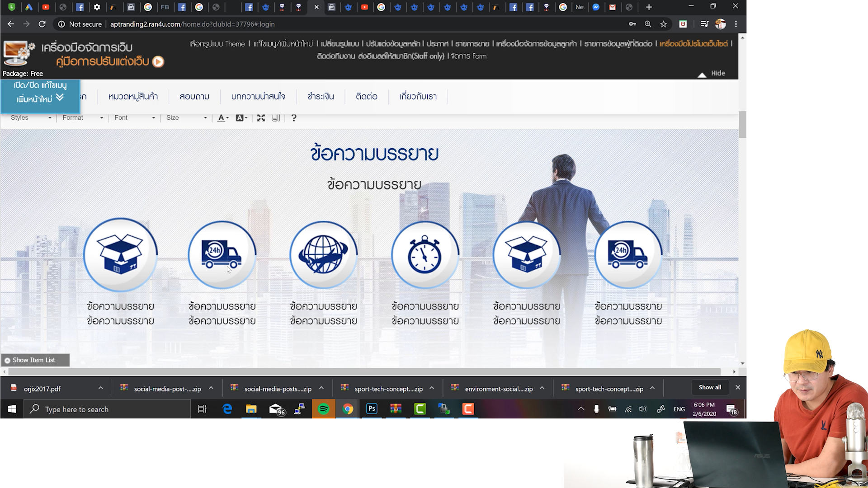The height and width of the screenshot is (488, 868).
Task: Show hidden system tray icons chevron
Action: (x=581, y=409)
